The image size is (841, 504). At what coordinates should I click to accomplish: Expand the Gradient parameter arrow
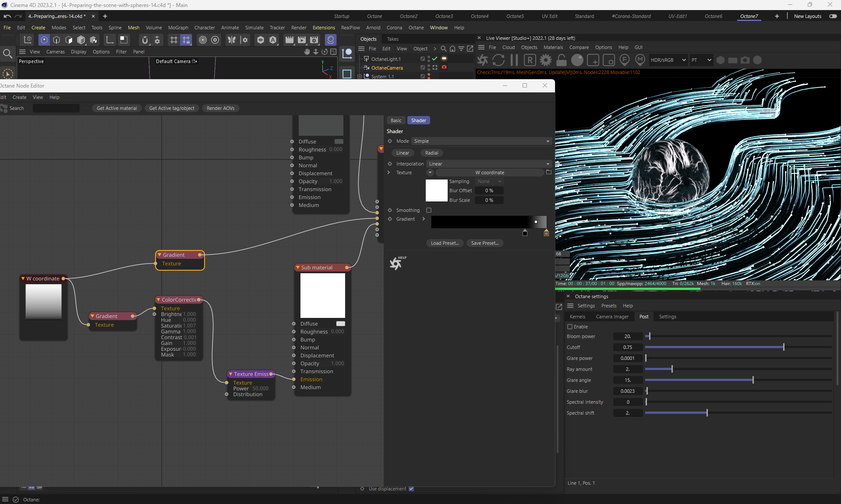423,219
